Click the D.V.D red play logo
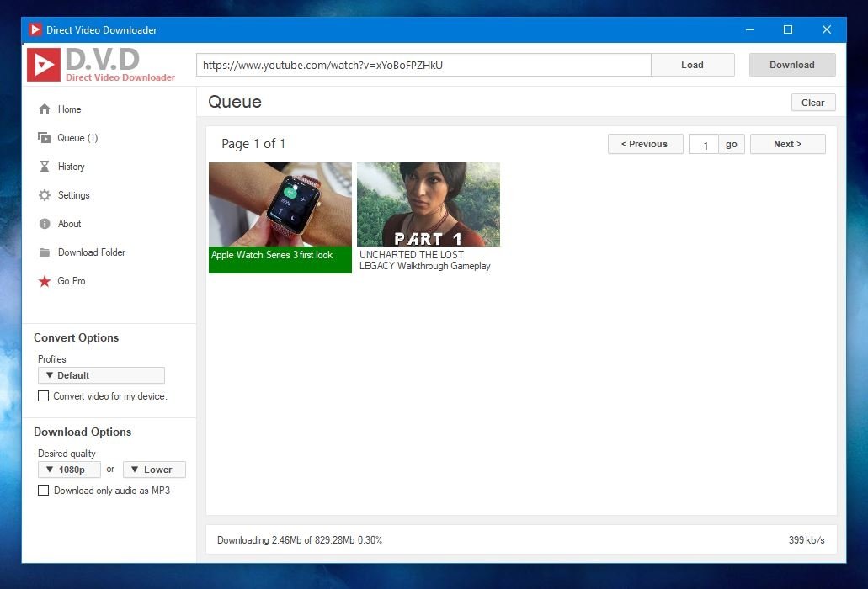The height and width of the screenshot is (589, 868). point(44,65)
